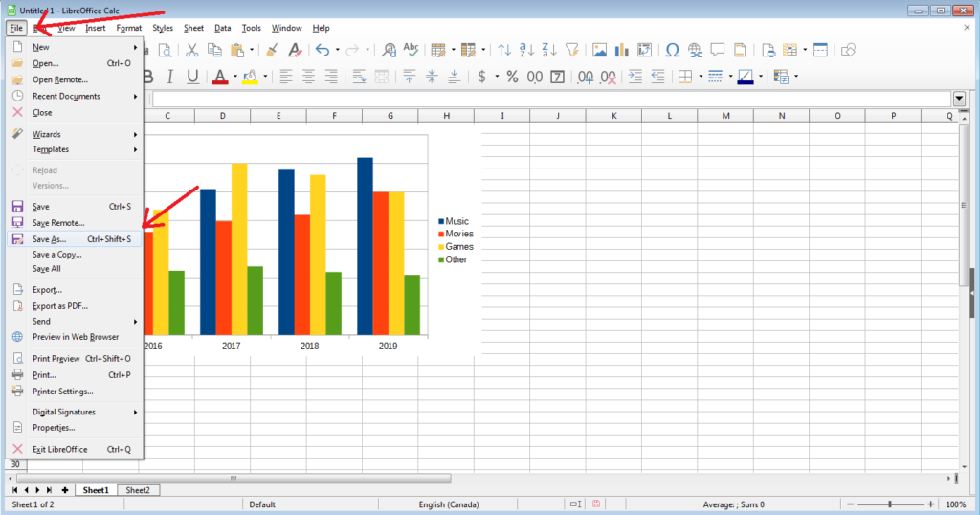Screen dimensions: 980x515
Task: Click the add new sheet plus button
Action: (65, 490)
